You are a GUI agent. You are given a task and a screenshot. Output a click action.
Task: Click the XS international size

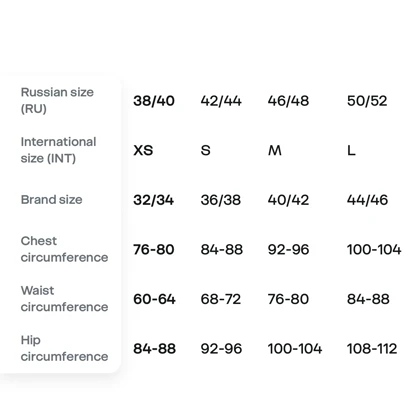[x=143, y=150]
